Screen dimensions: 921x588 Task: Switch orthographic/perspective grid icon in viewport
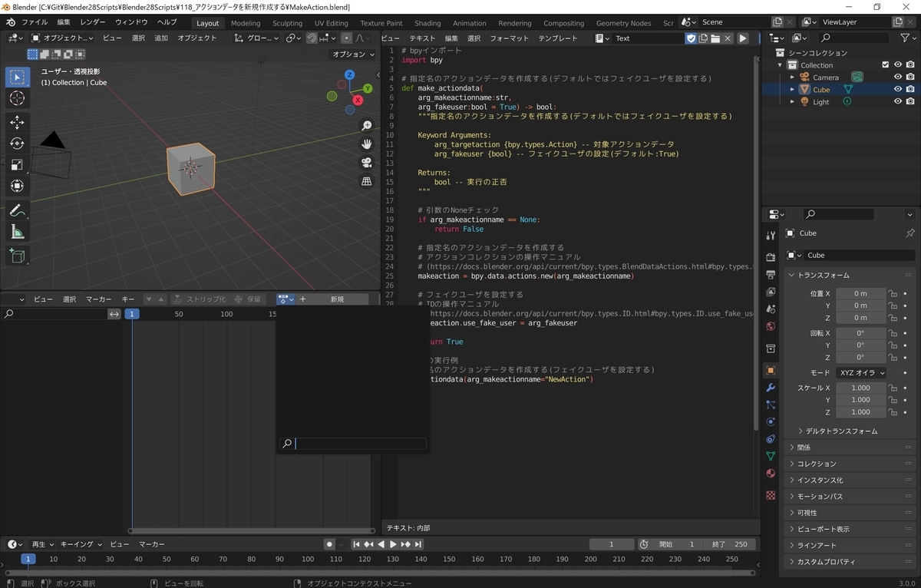(x=367, y=181)
